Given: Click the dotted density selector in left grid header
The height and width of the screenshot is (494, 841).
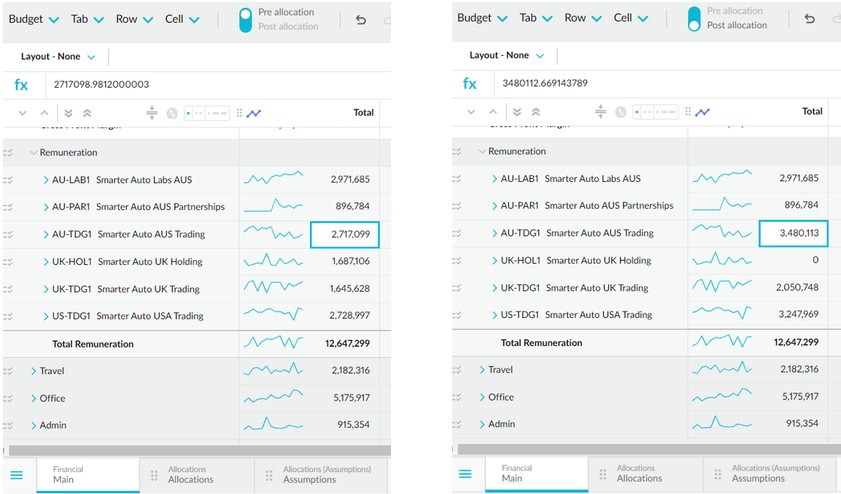Looking at the screenshot, I should tap(208, 113).
